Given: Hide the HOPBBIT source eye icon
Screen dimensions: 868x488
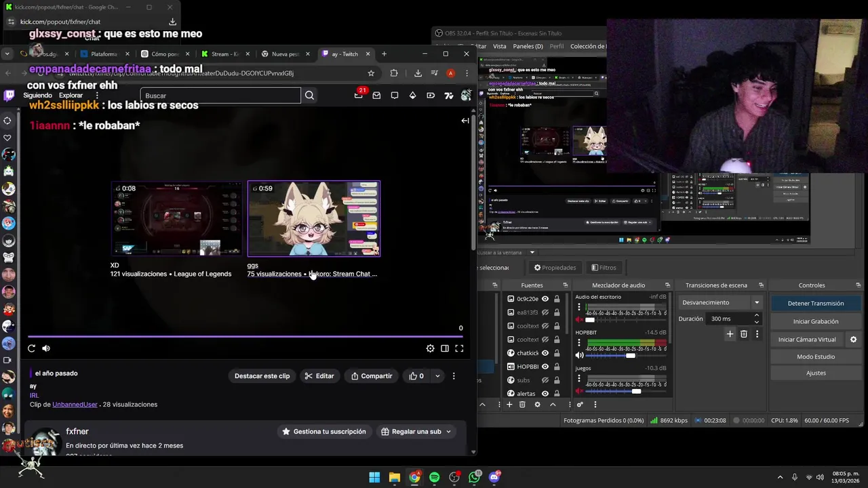Looking at the screenshot, I should (x=545, y=367).
